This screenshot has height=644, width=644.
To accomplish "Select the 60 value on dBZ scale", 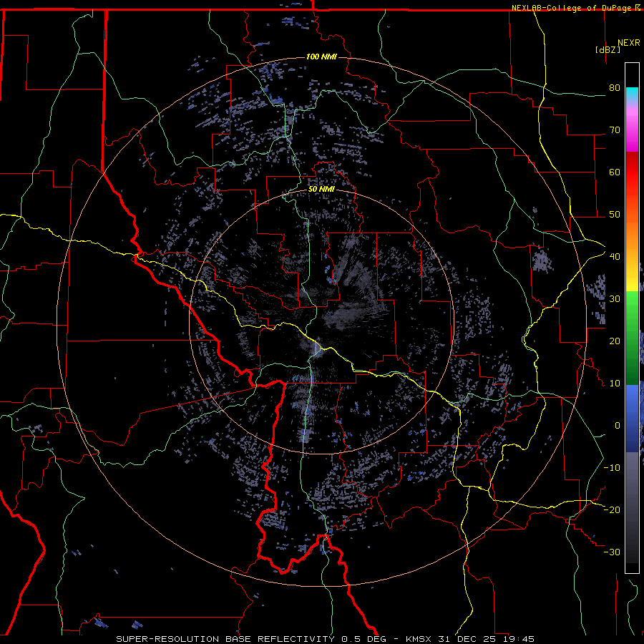I will tap(614, 172).
